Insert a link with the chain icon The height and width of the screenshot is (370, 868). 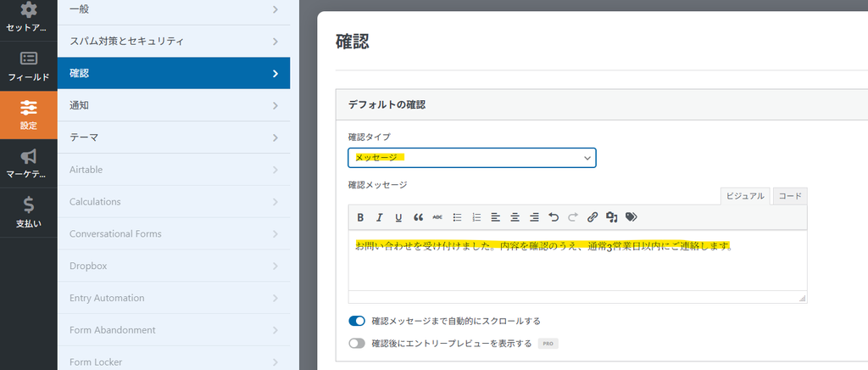point(593,218)
